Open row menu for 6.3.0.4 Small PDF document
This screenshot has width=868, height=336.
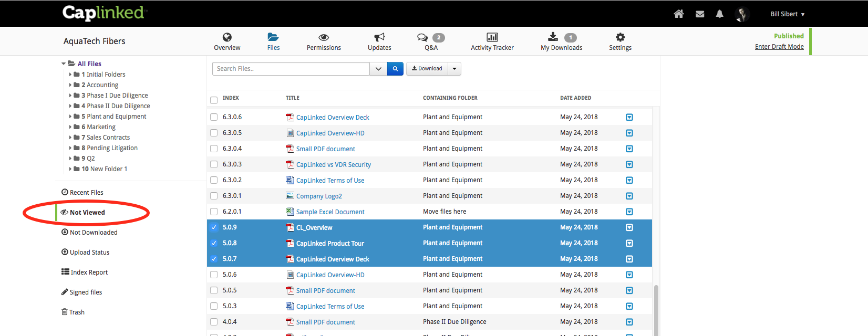(629, 149)
